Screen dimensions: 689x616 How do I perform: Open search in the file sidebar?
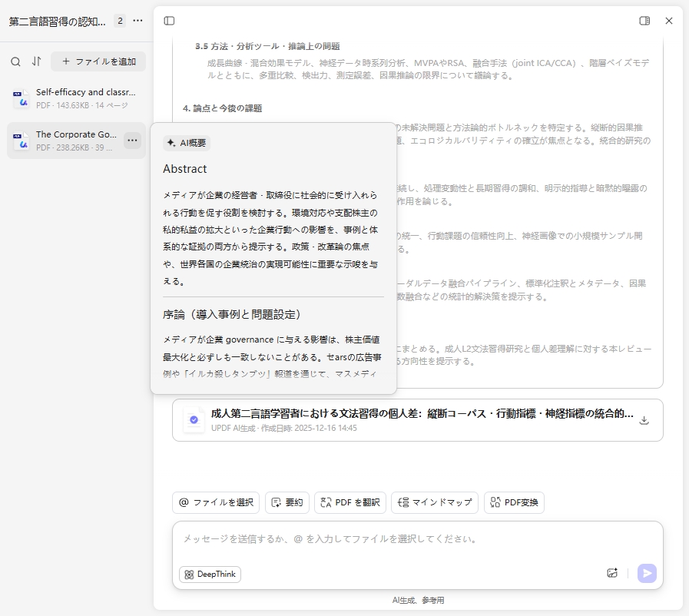16,60
